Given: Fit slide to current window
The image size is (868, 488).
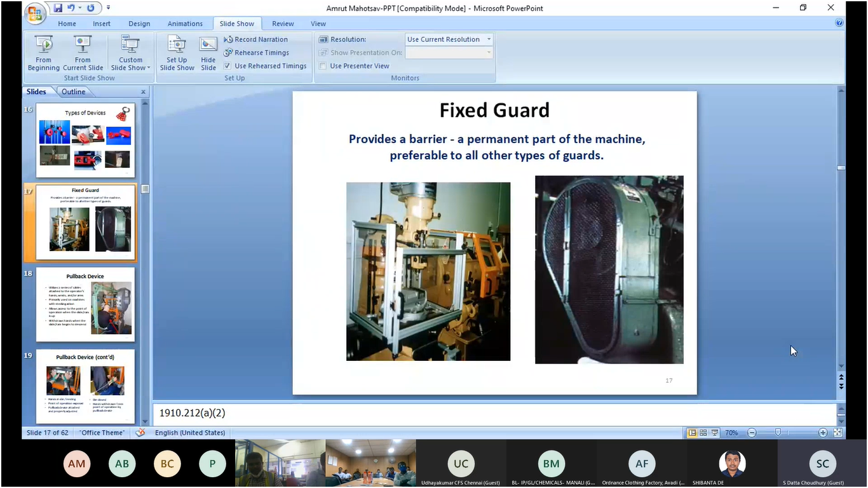Looking at the screenshot, I should (837, 433).
